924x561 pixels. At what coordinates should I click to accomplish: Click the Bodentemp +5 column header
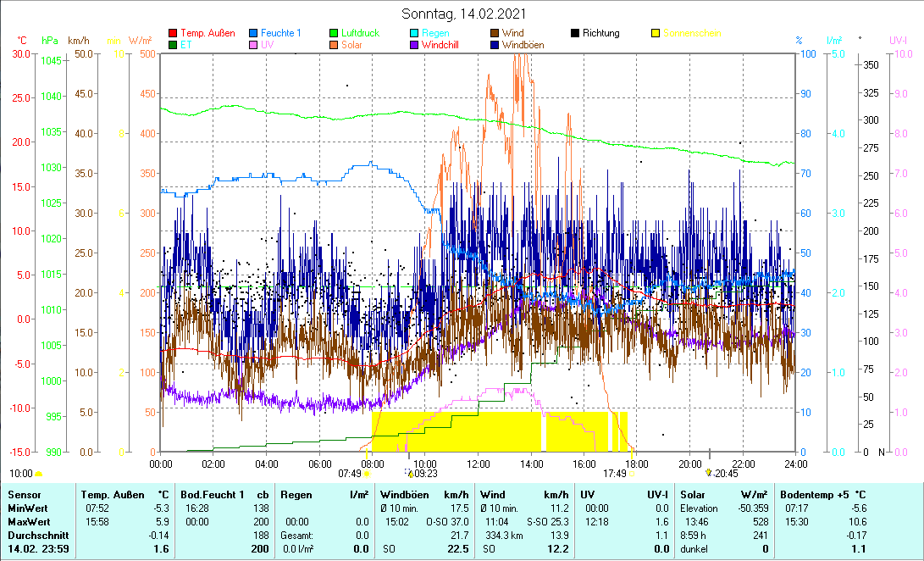pos(813,494)
